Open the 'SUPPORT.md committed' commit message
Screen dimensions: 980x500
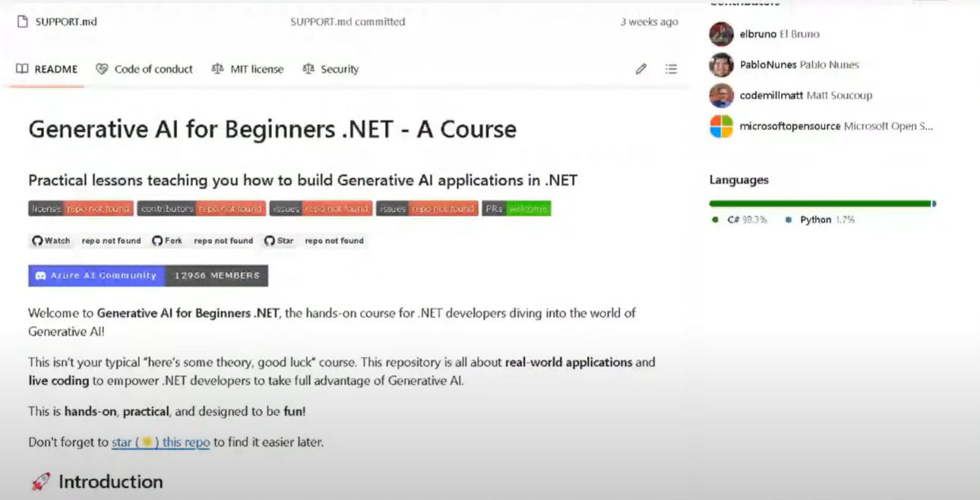tap(348, 21)
